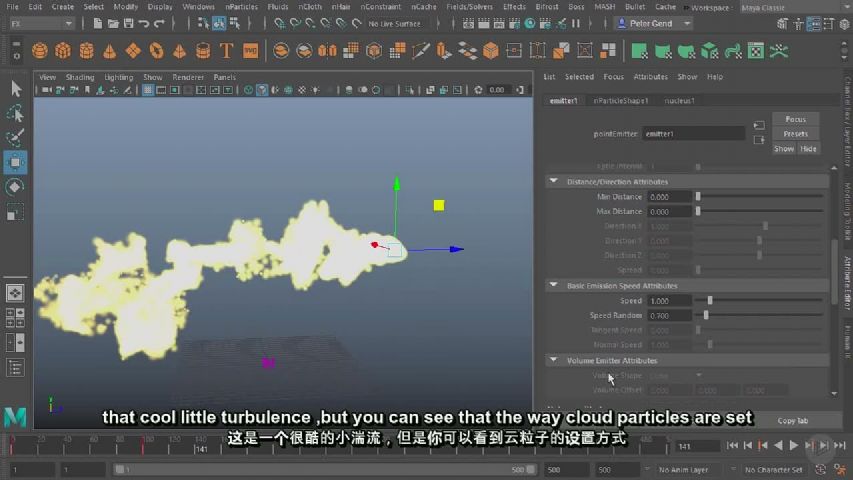853x480 pixels.
Task: Open the Fluids menu
Action: click(x=278, y=7)
